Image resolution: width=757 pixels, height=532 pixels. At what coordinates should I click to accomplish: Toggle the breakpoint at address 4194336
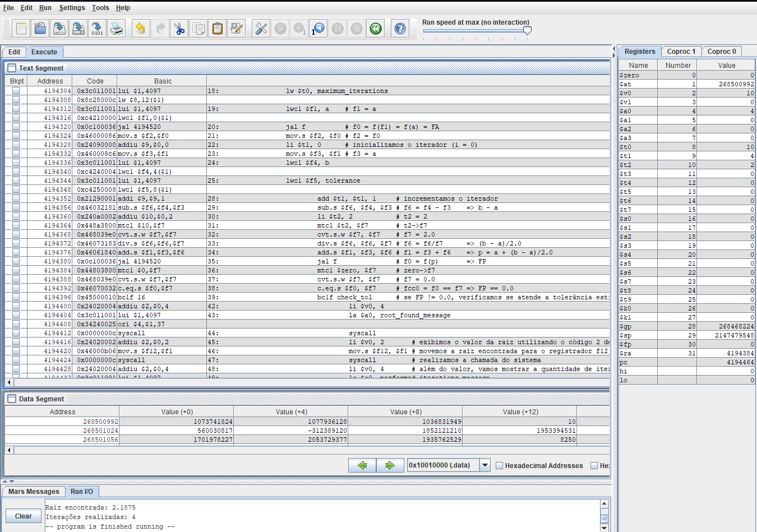pyautogui.click(x=16, y=163)
